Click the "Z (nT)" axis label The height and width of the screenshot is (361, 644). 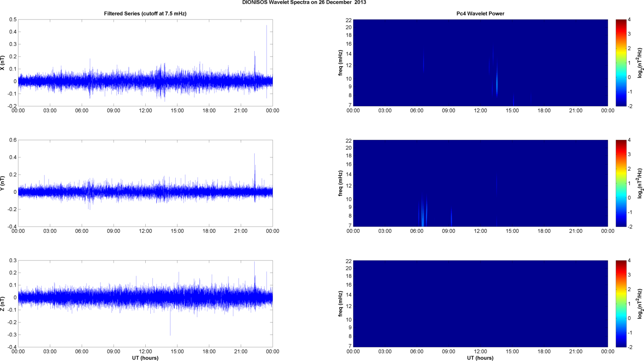pos(3,304)
